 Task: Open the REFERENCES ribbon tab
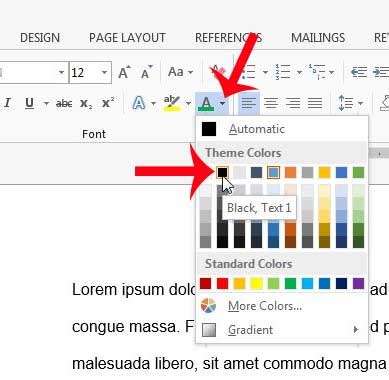(228, 38)
